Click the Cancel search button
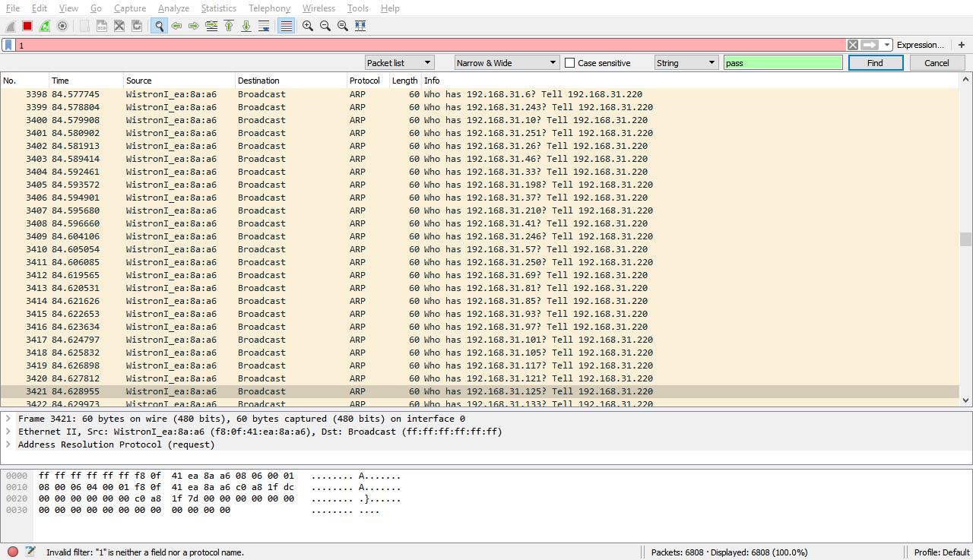The height and width of the screenshot is (560, 973). pos(937,63)
